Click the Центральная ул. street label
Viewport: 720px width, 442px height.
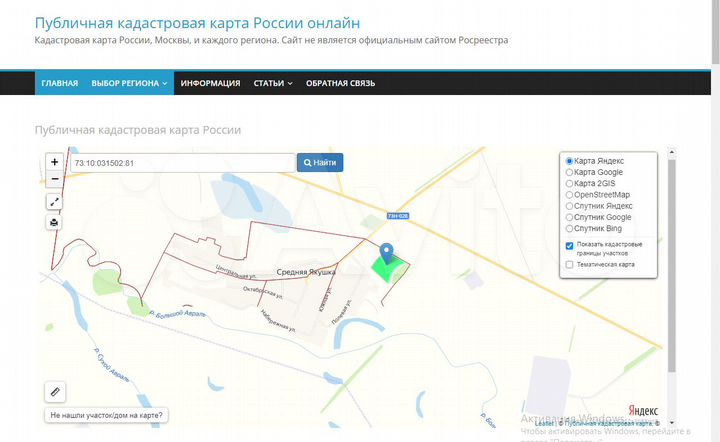[x=236, y=272]
